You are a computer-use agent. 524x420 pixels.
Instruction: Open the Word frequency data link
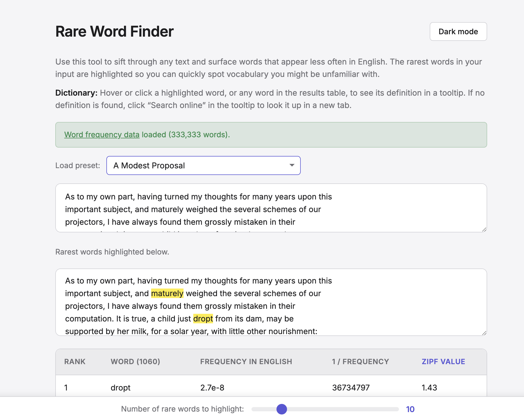click(102, 135)
